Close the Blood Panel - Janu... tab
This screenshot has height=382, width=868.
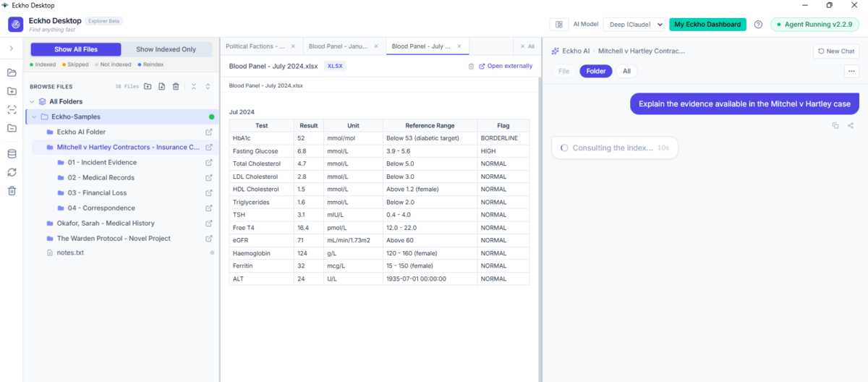[x=376, y=46]
